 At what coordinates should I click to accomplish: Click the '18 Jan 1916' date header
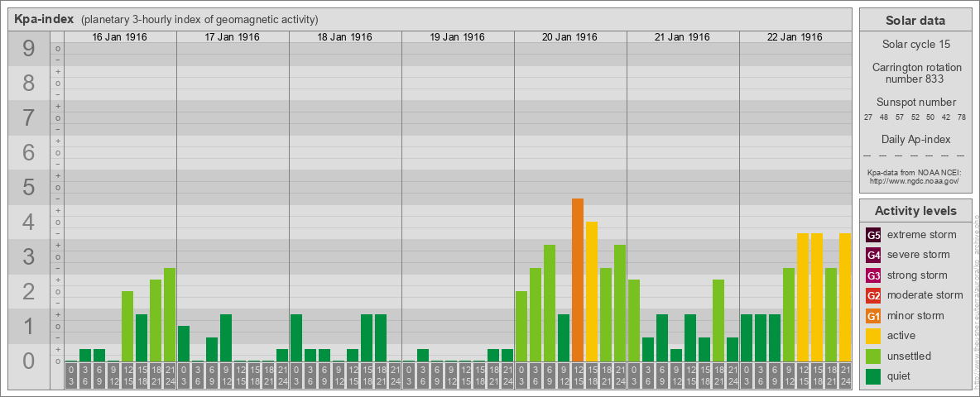coord(345,37)
